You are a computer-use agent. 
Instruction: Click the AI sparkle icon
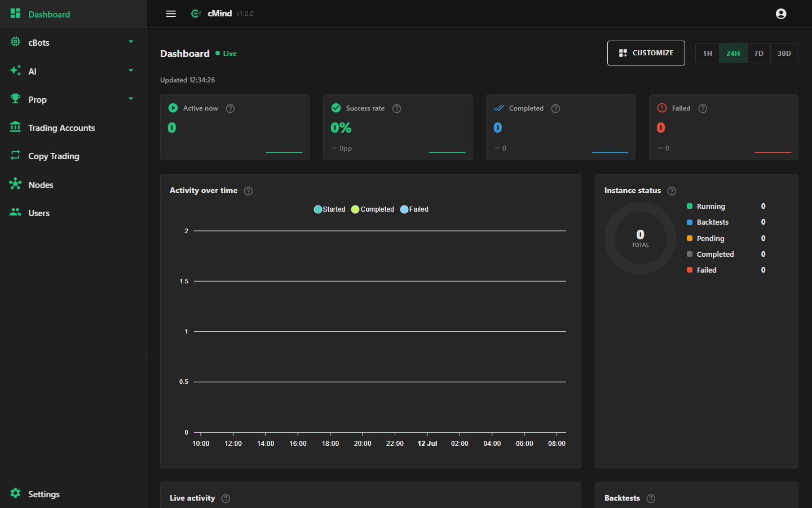[15, 71]
